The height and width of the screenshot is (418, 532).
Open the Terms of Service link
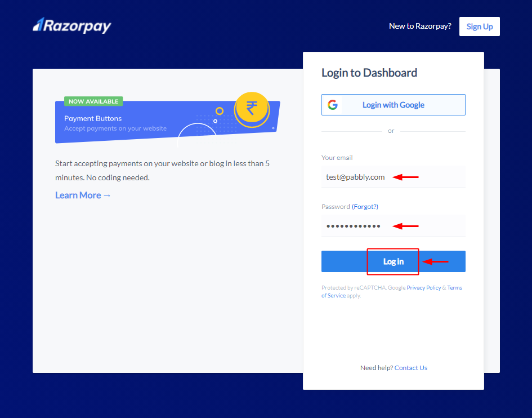pos(455,288)
